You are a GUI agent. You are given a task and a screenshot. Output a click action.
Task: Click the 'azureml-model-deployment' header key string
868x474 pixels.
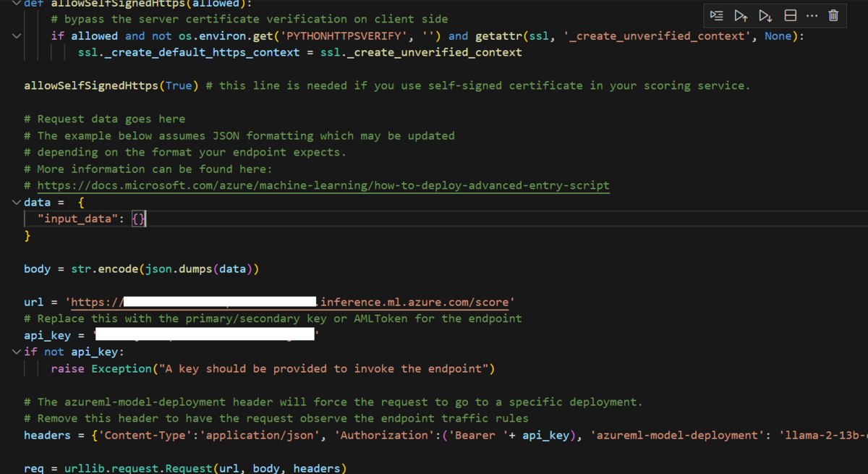point(676,435)
